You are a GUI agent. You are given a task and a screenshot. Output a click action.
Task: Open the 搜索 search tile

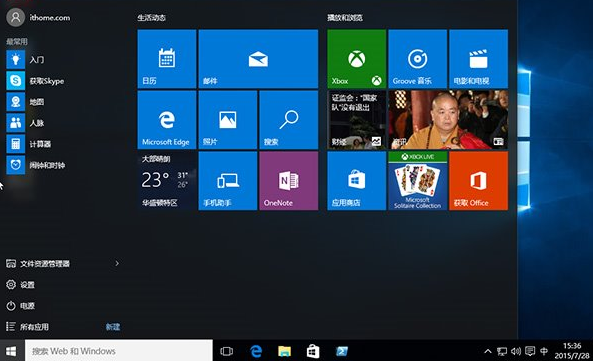(x=289, y=120)
